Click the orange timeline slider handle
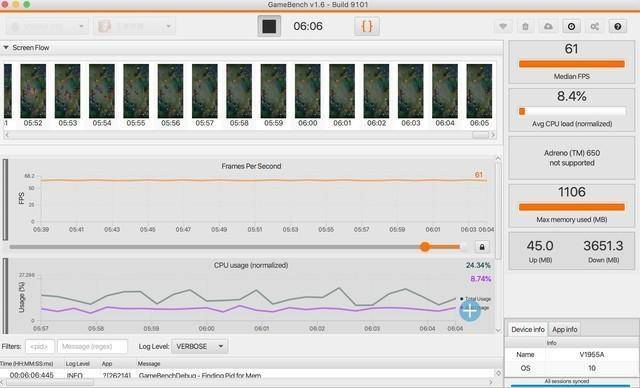640x388 pixels. coord(425,247)
